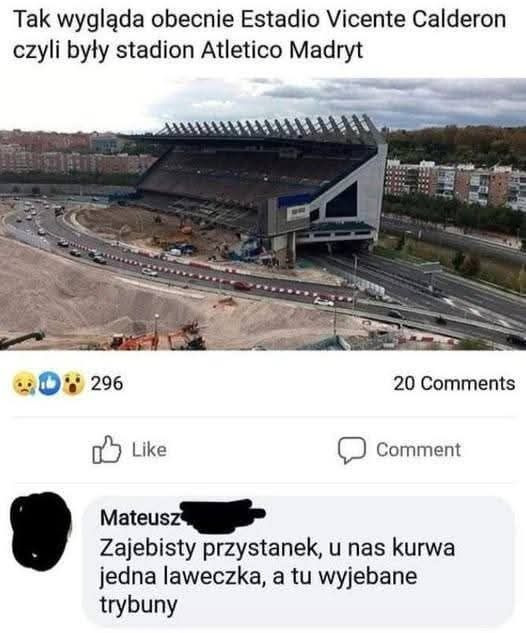Open Mateusz's profile via his name

point(141,518)
